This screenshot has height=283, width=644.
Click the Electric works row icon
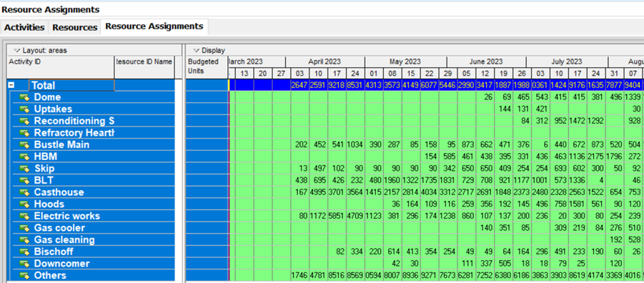25,216
